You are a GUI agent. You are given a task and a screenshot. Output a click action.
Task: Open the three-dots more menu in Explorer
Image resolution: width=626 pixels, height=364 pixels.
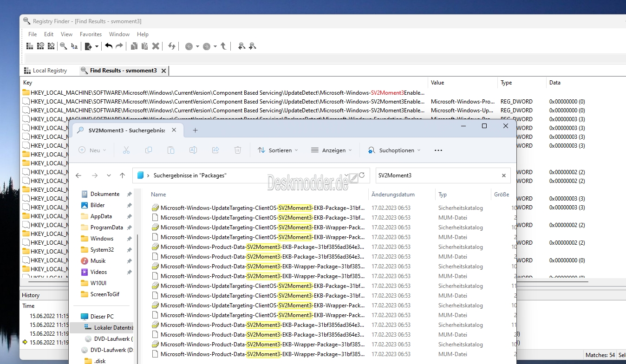tap(438, 150)
